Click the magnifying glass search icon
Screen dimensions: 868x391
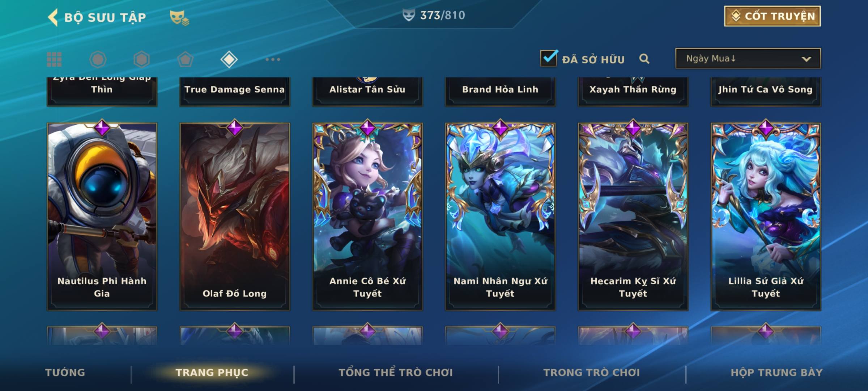(x=644, y=59)
